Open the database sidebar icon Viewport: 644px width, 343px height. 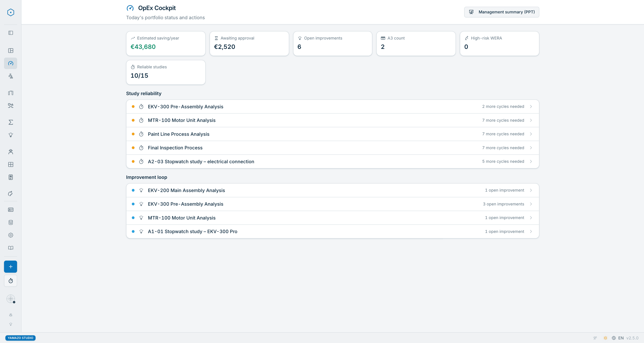pos(11,222)
